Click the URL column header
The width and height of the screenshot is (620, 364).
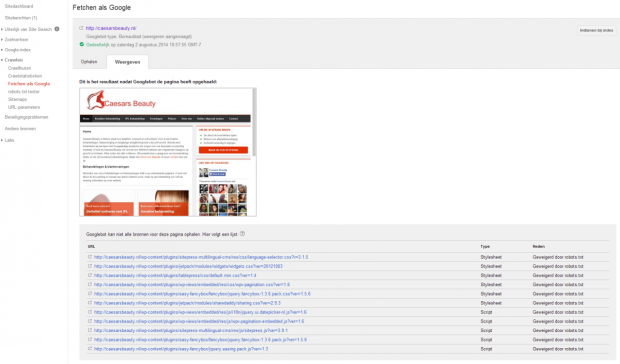91,247
